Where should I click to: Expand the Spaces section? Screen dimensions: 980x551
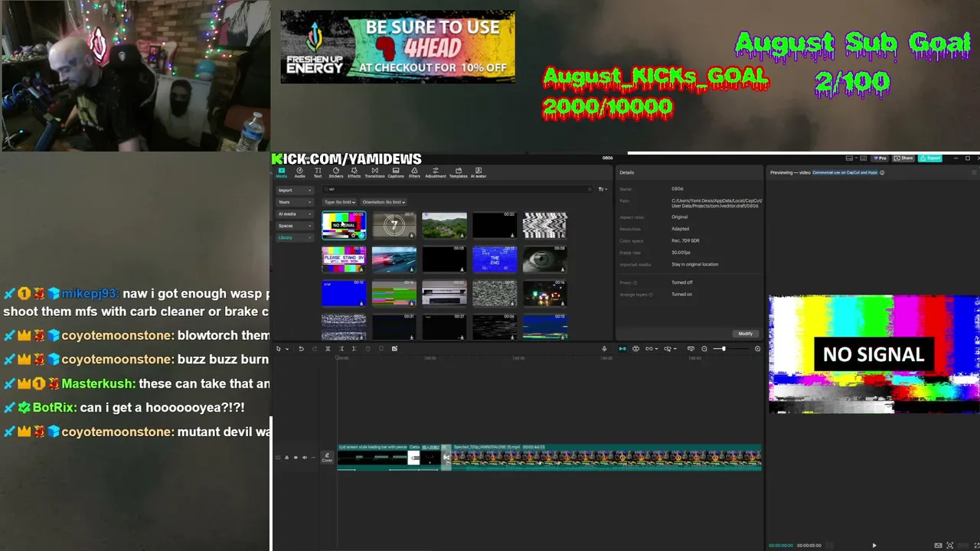(295, 226)
